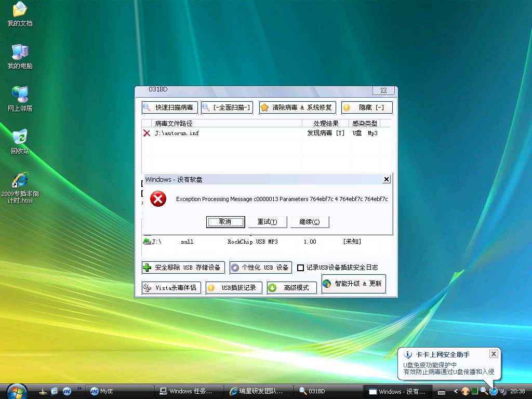This screenshot has width=532, height=399.
Task: Switch to Windows - 没有... taskbar button
Action: pyautogui.click(x=397, y=392)
